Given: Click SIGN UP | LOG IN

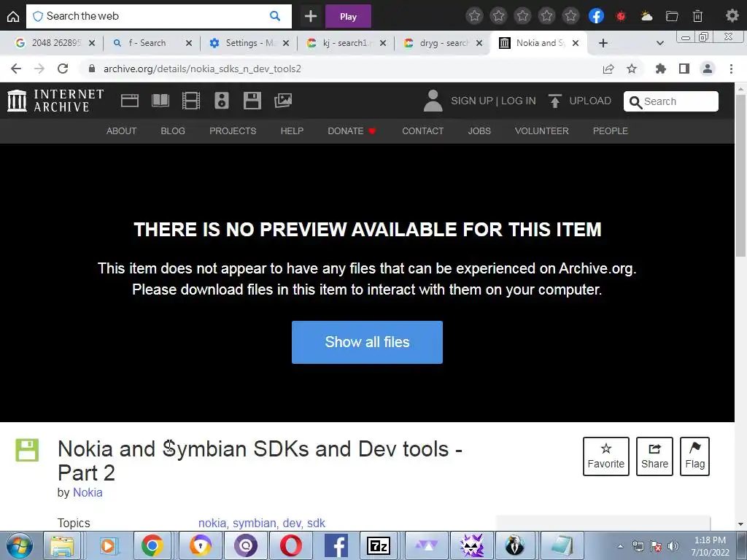Looking at the screenshot, I should pyautogui.click(x=494, y=101).
